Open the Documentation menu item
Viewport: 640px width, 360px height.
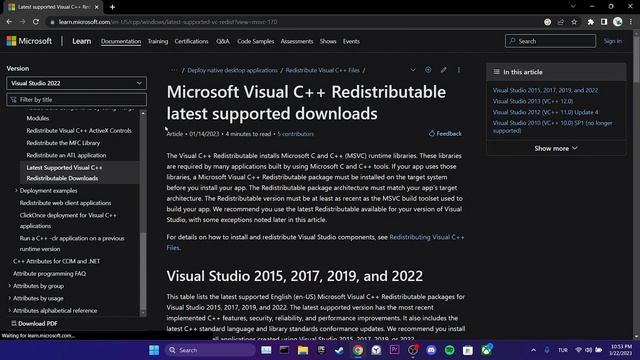click(x=121, y=41)
